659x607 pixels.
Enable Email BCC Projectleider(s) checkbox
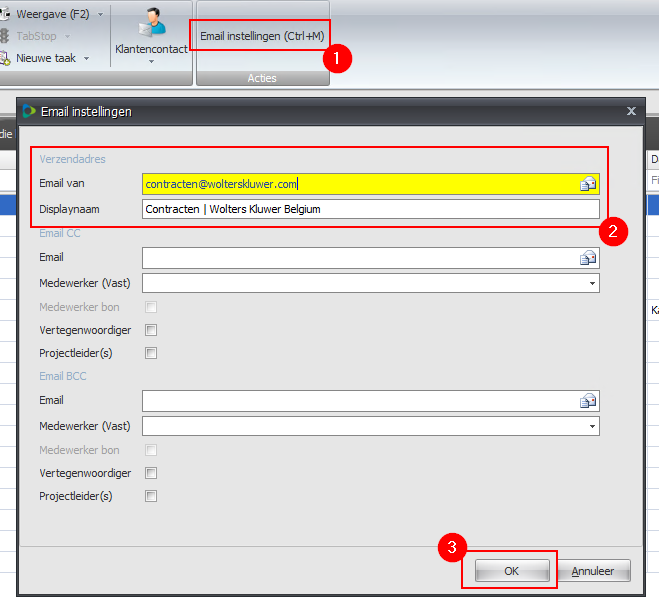[151, 496]
